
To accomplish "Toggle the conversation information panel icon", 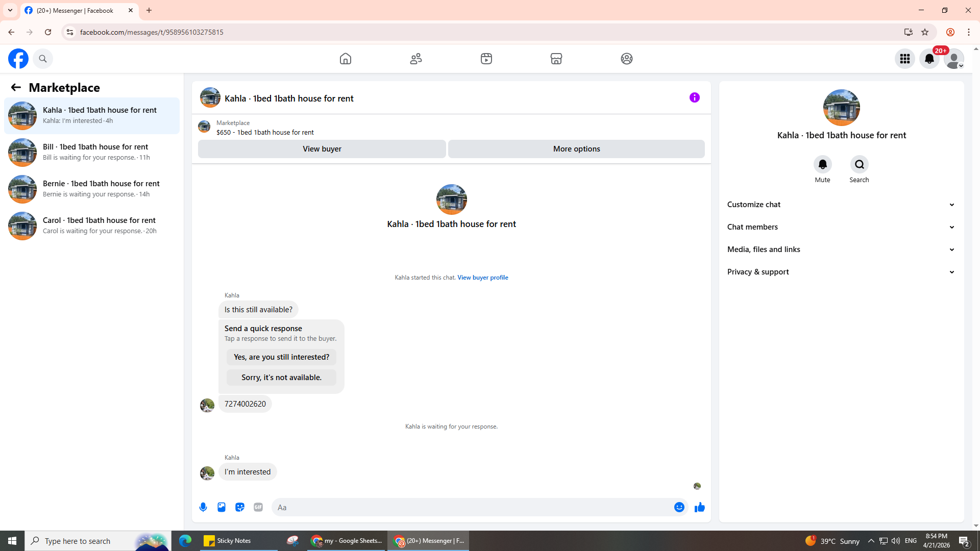I will [695, 97].
